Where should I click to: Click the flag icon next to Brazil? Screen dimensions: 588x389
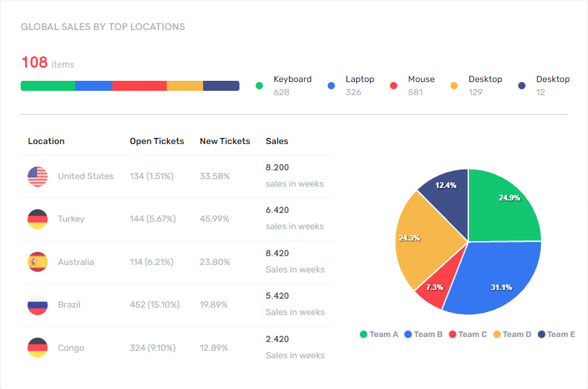(38, 305)
